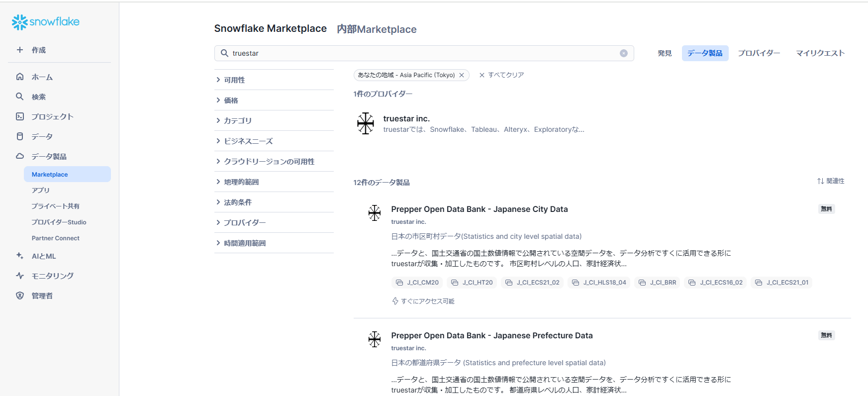
Task: Open Prepper Open Data Bank - Japanese Prefecture Data
Action: pyautogui.click(x=492, y=336)
